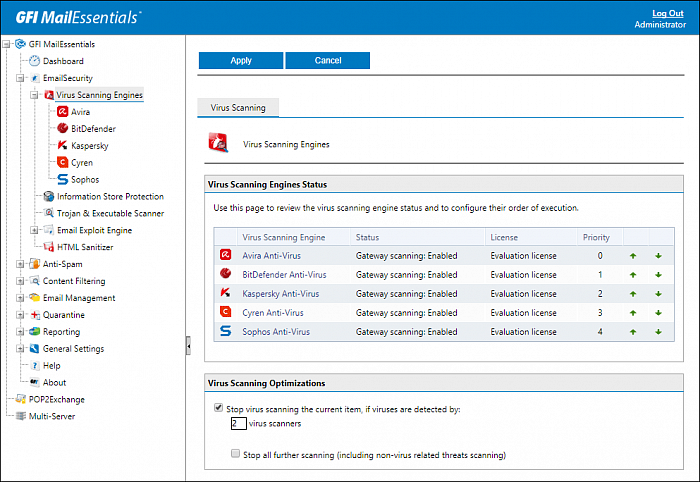This screenshot has width=700, height=482.
Task: Move Cyren Anti-Virus priority down
Action: point(658,313)
